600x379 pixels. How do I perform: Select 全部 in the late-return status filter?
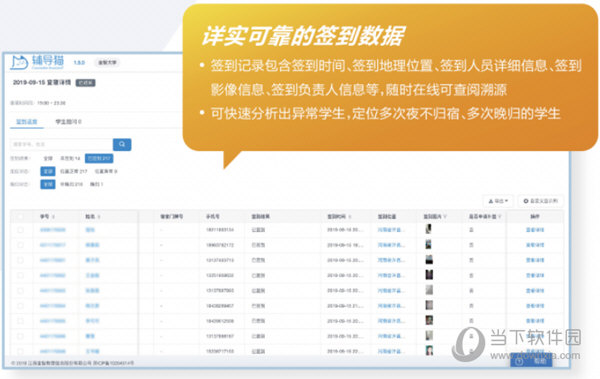pos(48,184)
